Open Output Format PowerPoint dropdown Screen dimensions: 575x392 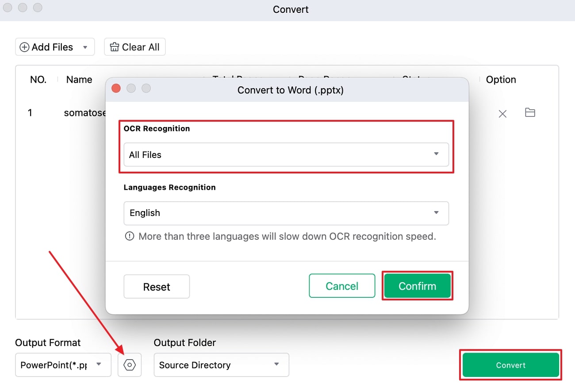[x=63, y=365]
